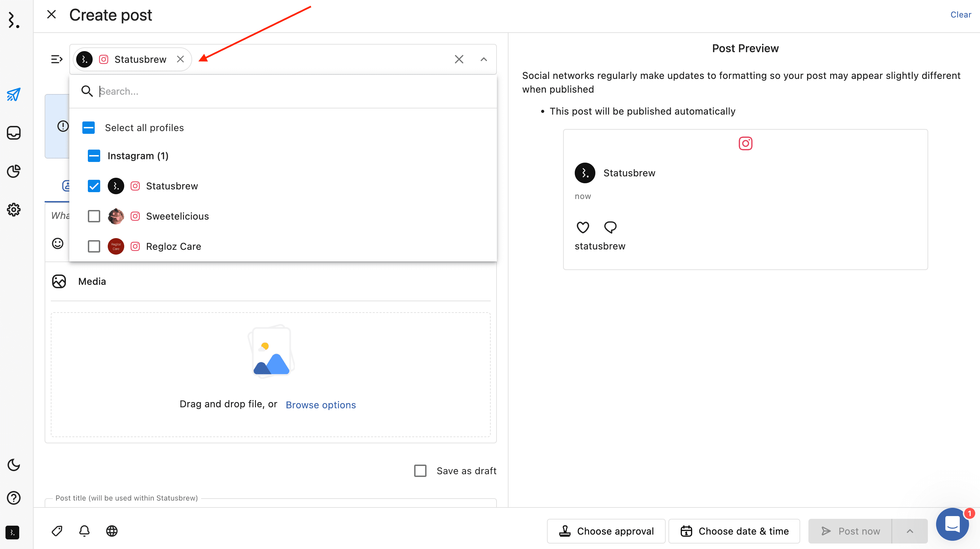Viewport: 980px width, 549px height.
Task: Uncheck the Statusbrew profile checkbox
Action: (94, 186)
